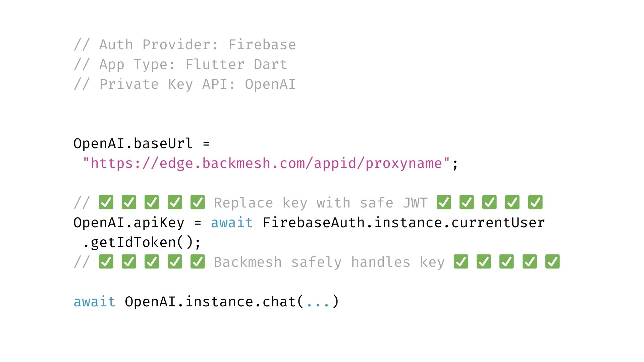Click the "Auth Provider: Firebase" comment
Image resolution: width=644 pixels, height=362 pixels.
tap(198, 45)
